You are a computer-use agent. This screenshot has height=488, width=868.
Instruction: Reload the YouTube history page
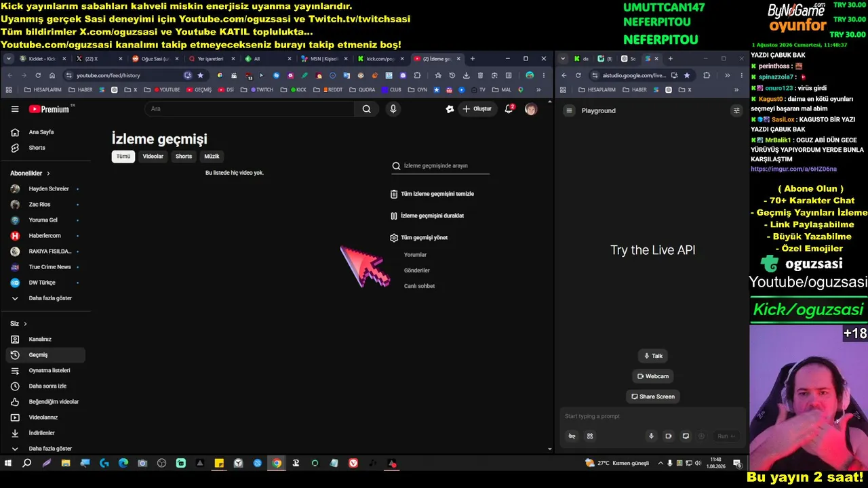click(38, 75)
